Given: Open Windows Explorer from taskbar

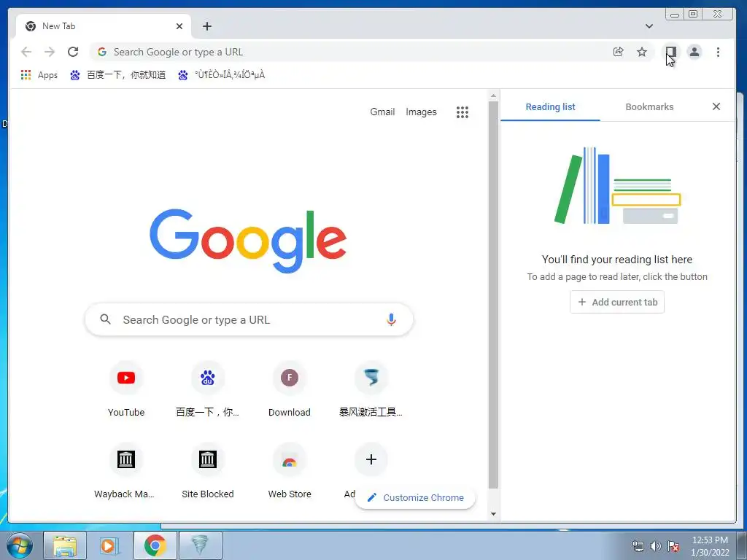Looking at the screenshot, I should click(65, 545).
